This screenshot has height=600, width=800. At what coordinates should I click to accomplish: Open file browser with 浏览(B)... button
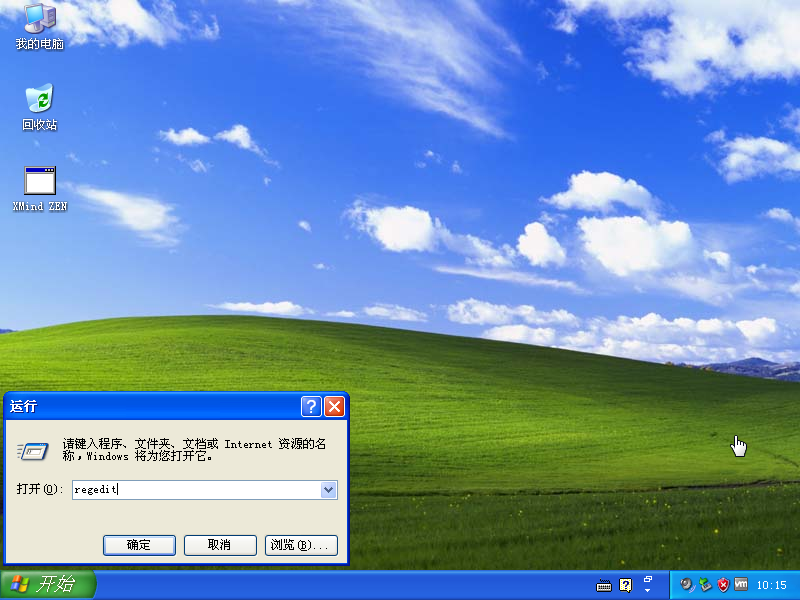(301, 545)
